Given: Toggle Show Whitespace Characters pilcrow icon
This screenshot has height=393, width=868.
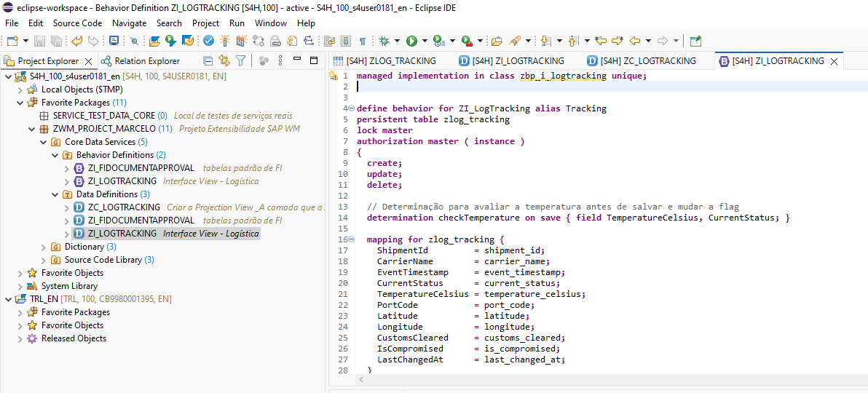Looking at the screenshot, I should point(362,41).
